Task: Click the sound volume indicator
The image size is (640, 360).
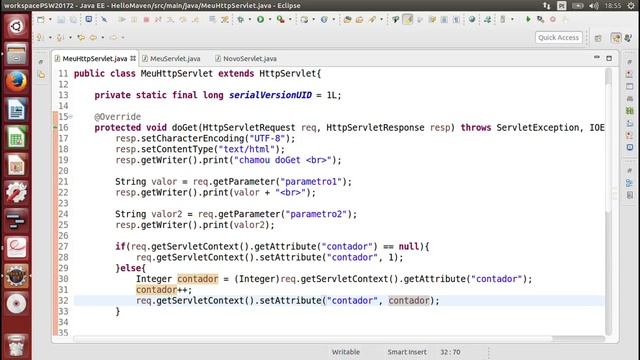Action: [594, 6]
